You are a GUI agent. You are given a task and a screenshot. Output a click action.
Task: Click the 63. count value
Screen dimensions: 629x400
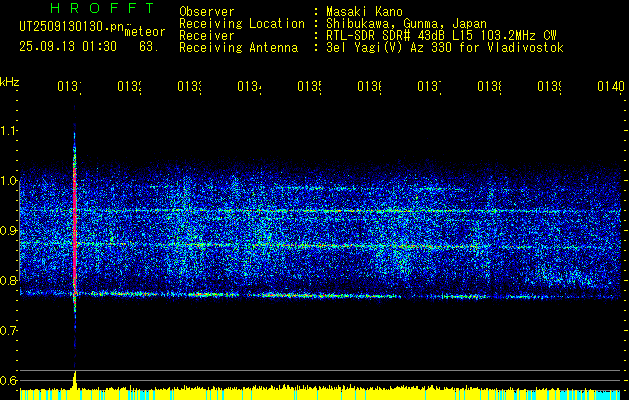149,47
